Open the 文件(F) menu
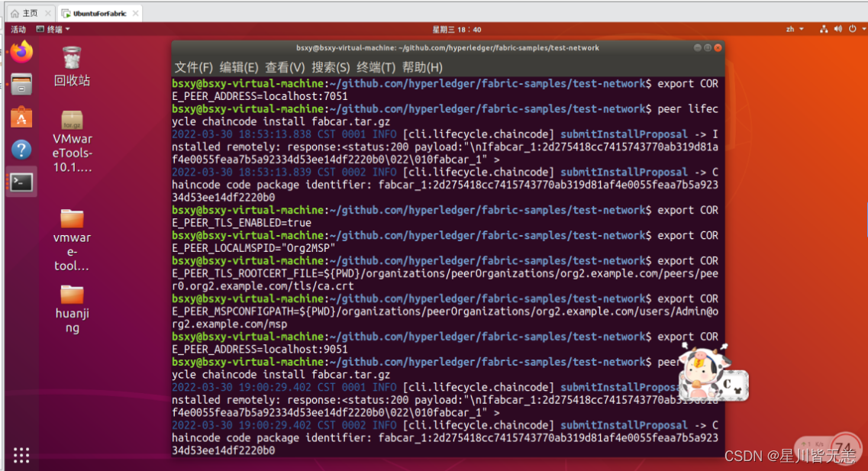Image resolution: width=868 pixels, height=471 pixels. coord(193,67)
